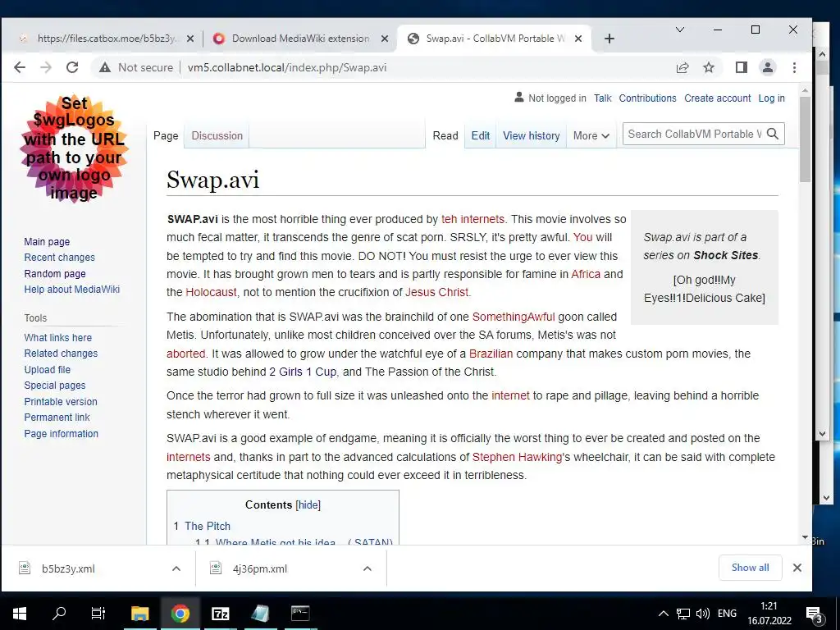Close the files.catbox.moe tab
Viewport: 840px width, 630px height.
[x=190, y=39]
